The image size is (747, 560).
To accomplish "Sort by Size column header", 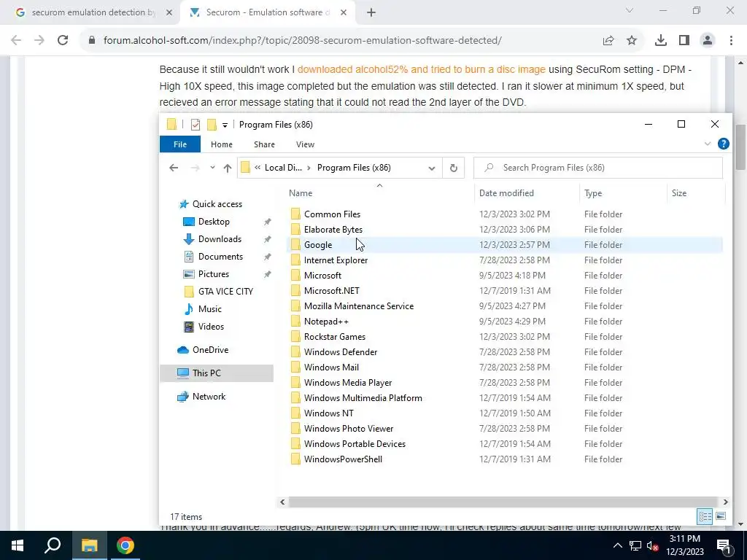I will click(695, 192).
